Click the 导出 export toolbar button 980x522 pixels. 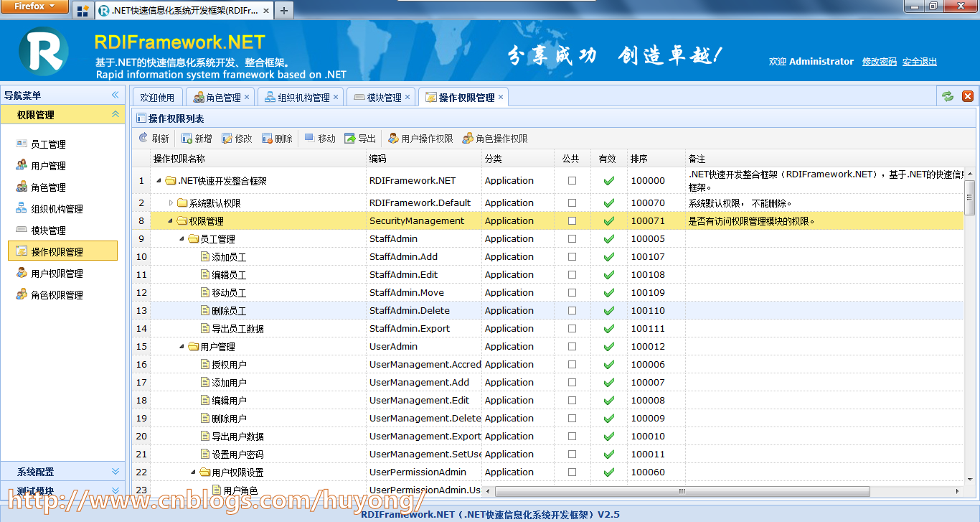pyautogui.click(x=360, y=139)
